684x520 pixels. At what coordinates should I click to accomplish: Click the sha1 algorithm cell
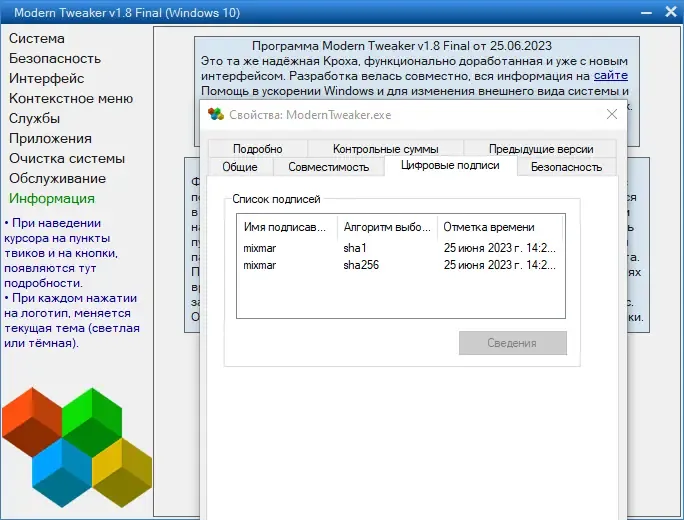click(x=355, y=248)
